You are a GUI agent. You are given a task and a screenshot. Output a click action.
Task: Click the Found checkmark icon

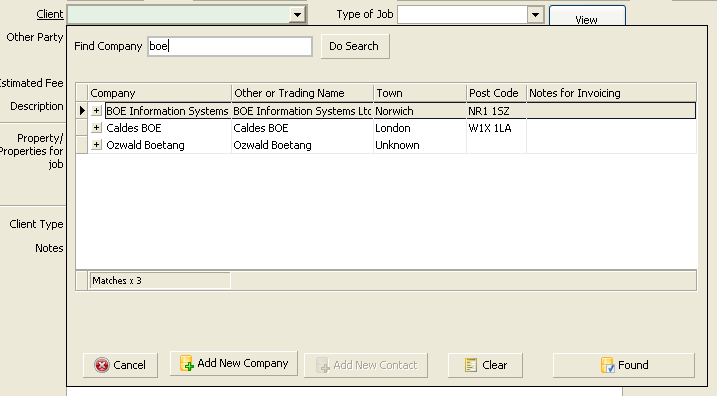608,365
